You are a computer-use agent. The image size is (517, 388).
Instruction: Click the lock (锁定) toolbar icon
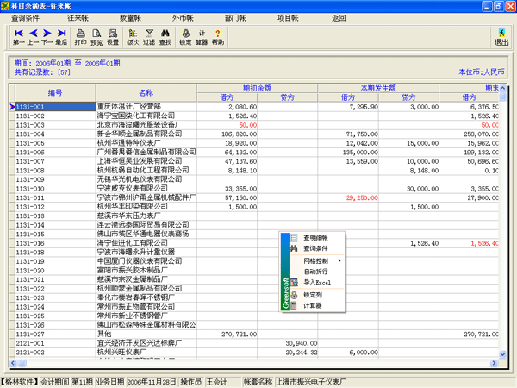click(186, 33)
